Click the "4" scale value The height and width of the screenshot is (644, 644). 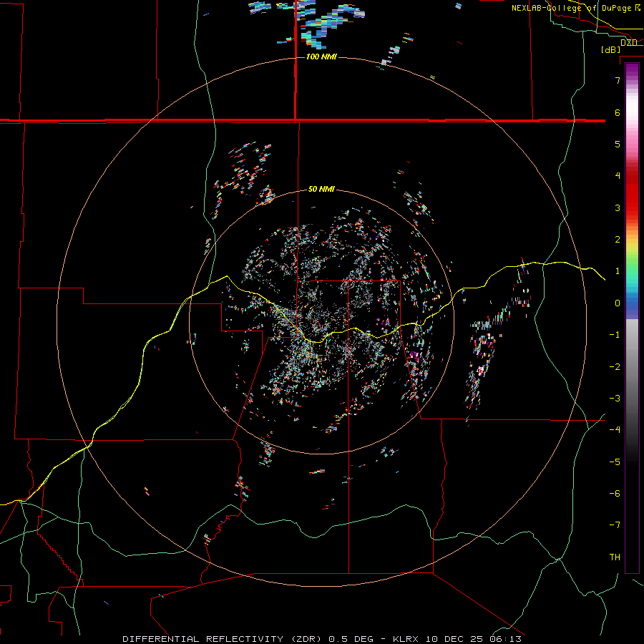click(x=618, y=176)
